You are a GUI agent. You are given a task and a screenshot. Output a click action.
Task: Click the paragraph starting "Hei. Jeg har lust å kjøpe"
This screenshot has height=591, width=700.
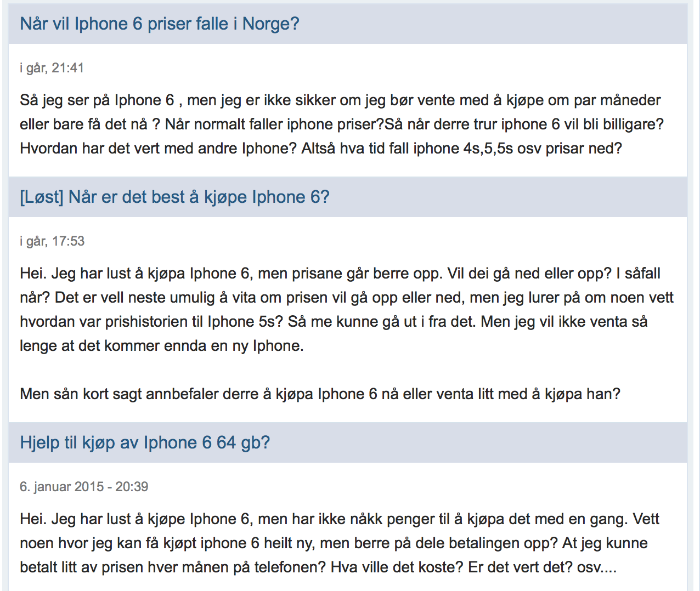(x=340, y=543)
